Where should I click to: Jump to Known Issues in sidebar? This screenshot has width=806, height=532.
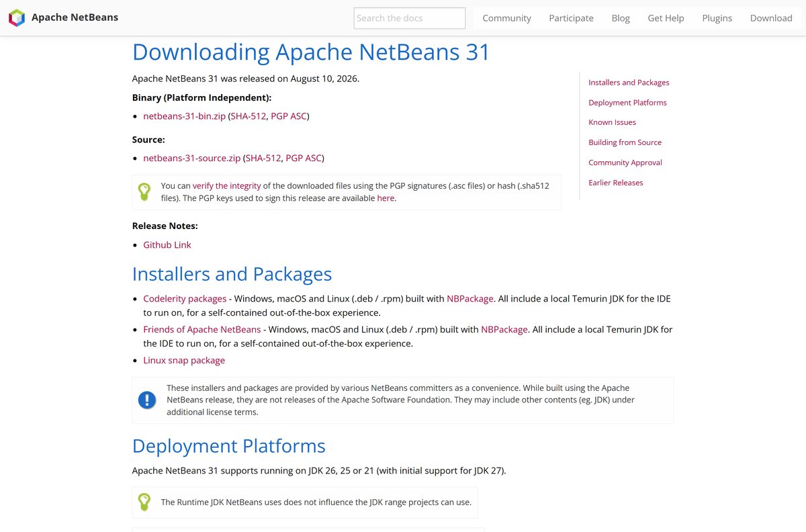tap(612, 122)
